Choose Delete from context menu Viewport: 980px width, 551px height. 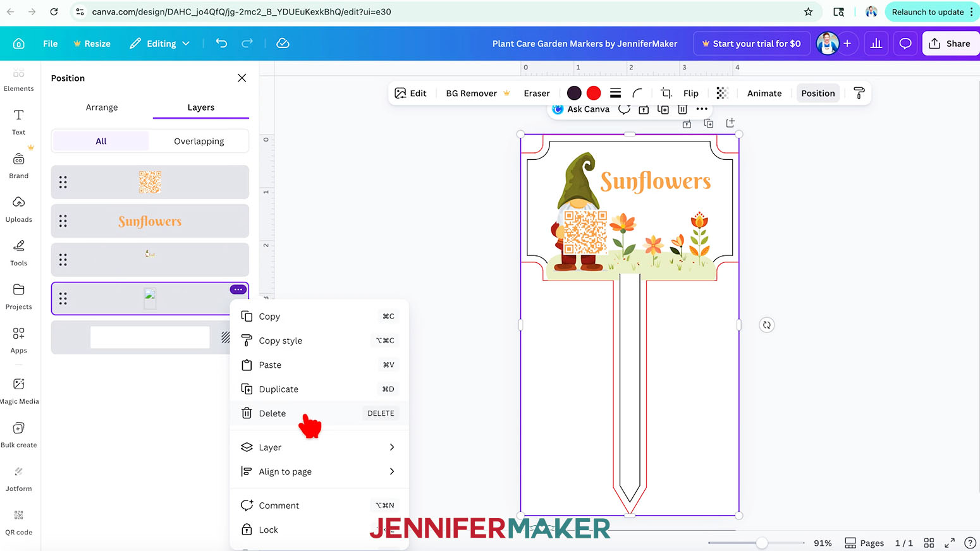pyautogui.click(x=319, y=413)
